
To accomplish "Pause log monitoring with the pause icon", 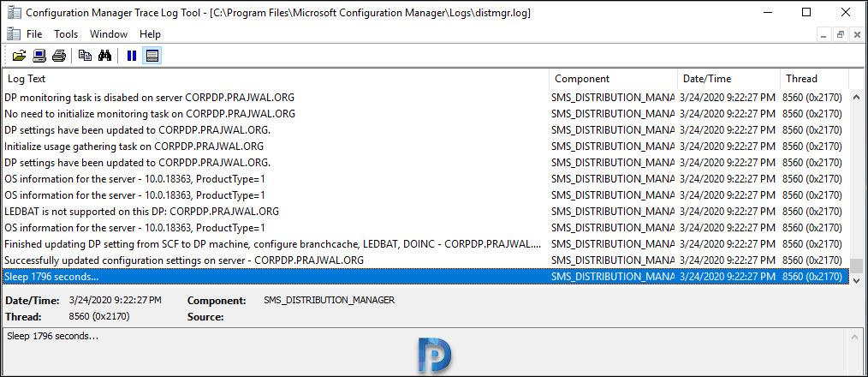I will (132, 56).
